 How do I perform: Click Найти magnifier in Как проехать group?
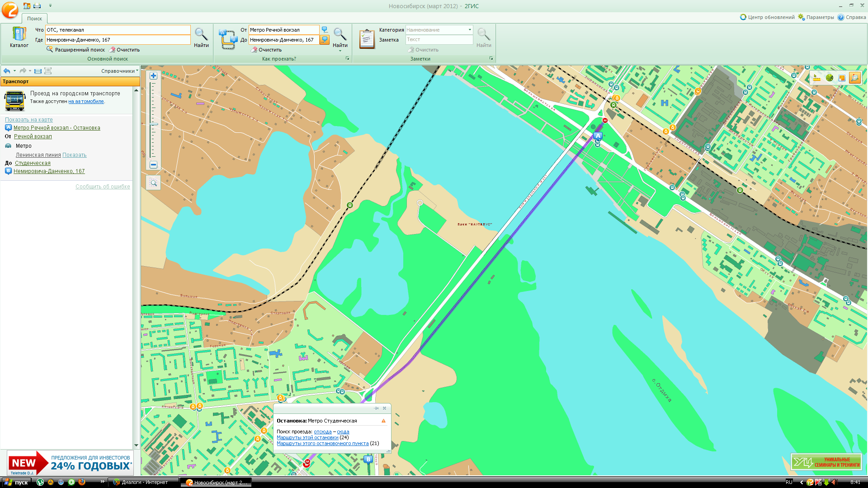pos(340,36)
